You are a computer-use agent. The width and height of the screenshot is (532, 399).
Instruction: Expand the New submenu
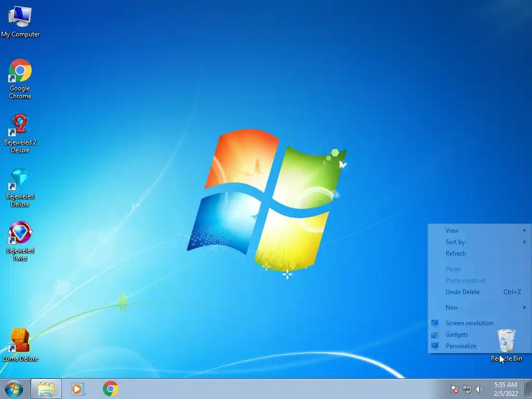click(x=480, y=308)
